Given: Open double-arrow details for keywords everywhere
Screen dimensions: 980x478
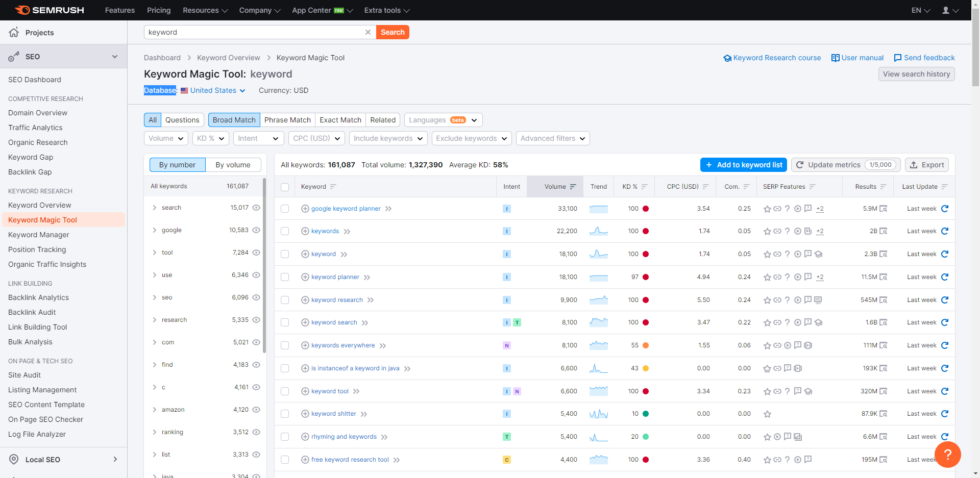Looking at the screenshot, I should [383, 346].
